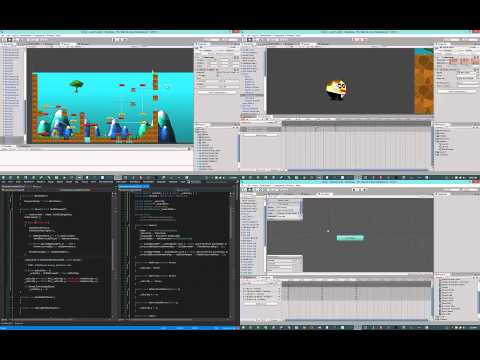The image size is (480, 360).
Task: Select the yellow character sprite in the top-right Unity scene
Action: click(x=336, y=89)
